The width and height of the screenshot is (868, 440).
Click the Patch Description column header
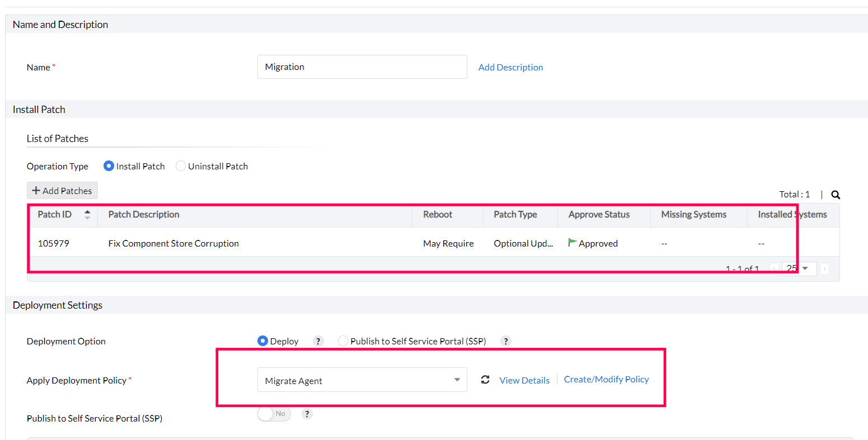coord(144,215)
